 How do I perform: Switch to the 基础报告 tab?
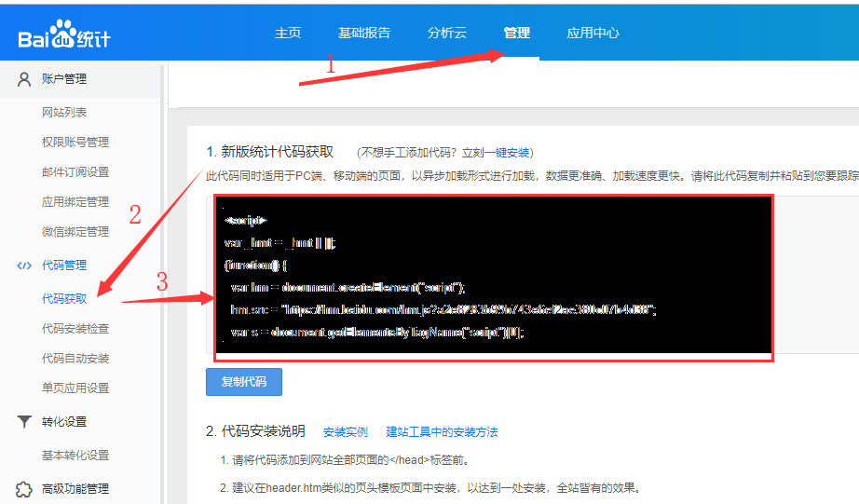(x=363, y=33)
